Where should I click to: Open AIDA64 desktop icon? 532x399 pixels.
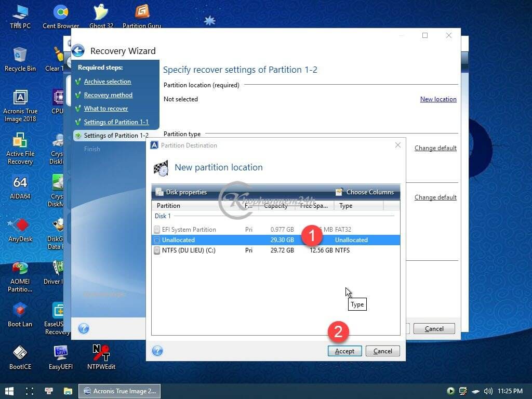[x=20, y=187]
